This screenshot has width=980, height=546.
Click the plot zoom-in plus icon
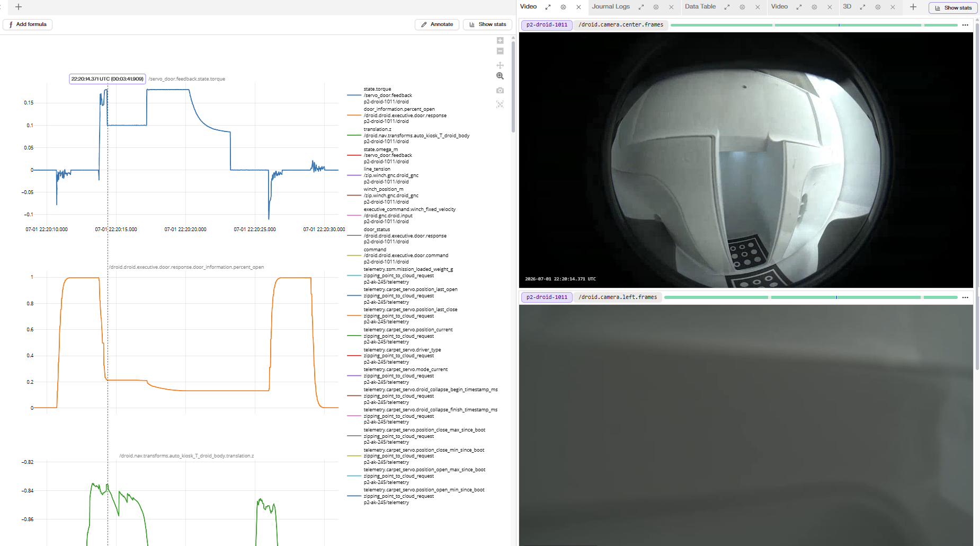500,41
